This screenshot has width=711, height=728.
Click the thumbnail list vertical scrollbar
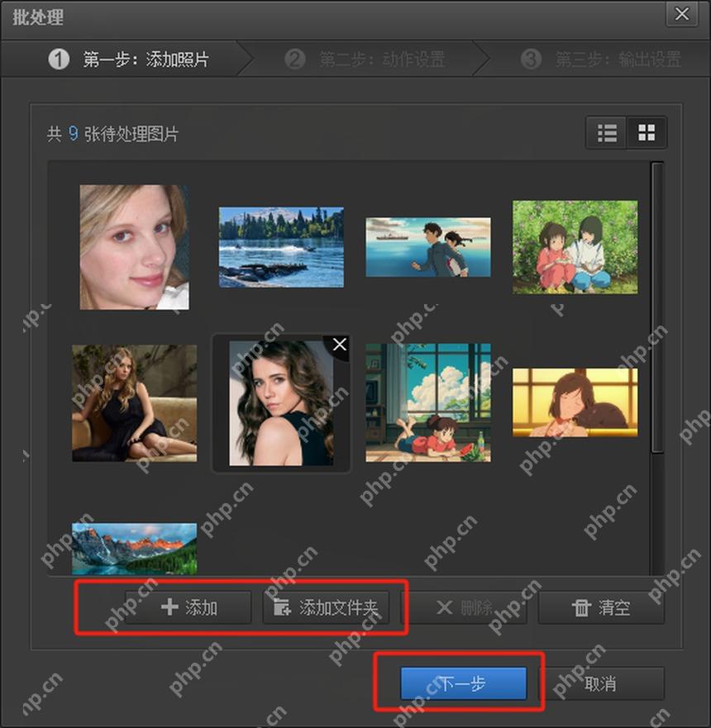(x=657, y=307)
